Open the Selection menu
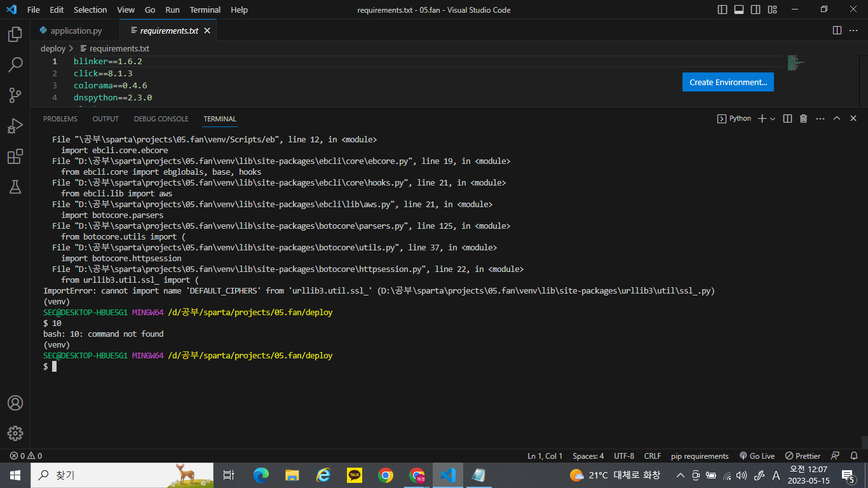 [x=90, y=10]
